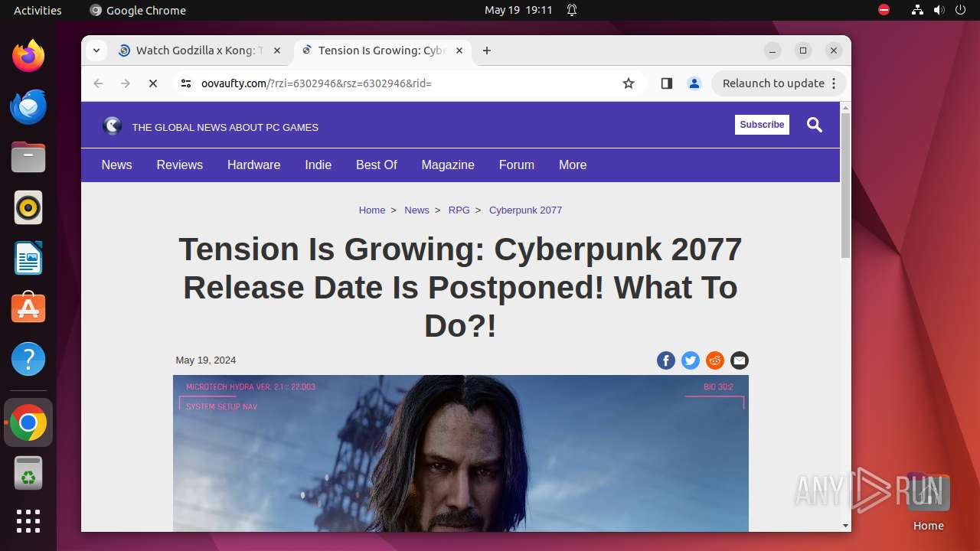Open Chrome side panel
Screen dimensions: 980x551
[x=667, y=83]
